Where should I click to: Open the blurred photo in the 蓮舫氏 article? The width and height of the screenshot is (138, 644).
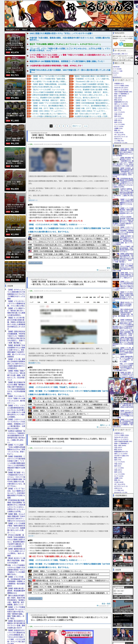50,159
